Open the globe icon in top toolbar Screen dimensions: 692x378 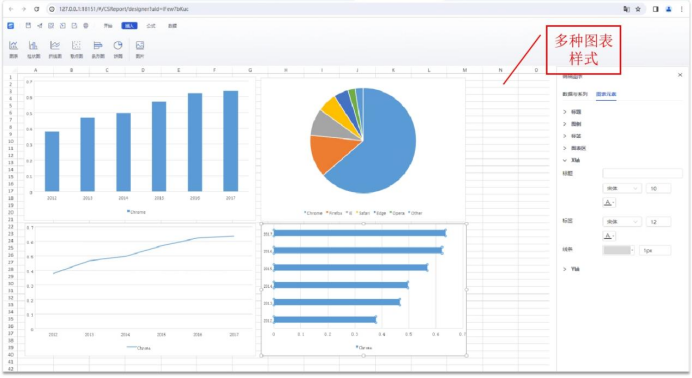coord(86,26)
